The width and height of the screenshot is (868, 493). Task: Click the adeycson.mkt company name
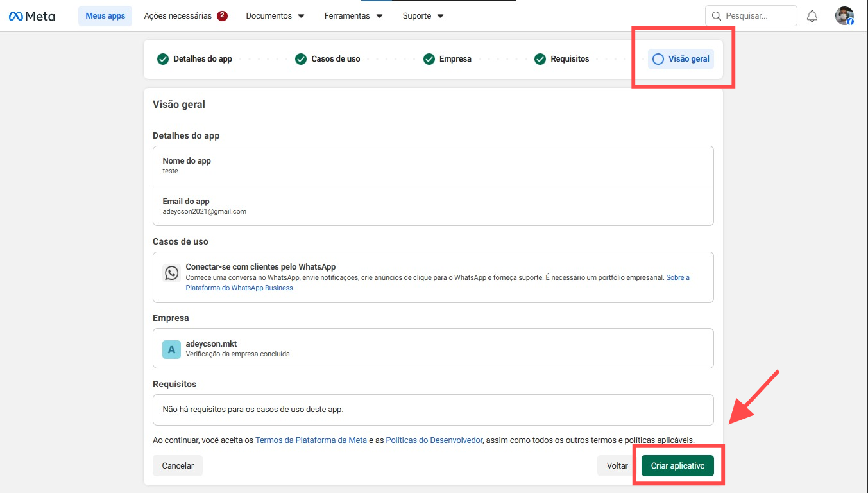point(211,344)
